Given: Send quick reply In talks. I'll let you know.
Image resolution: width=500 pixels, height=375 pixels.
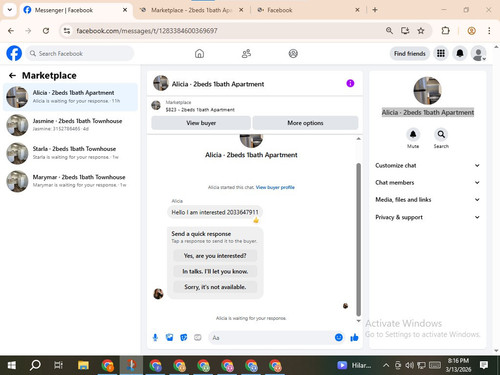Looking at the screenshot, I should (x=215, y=271).
